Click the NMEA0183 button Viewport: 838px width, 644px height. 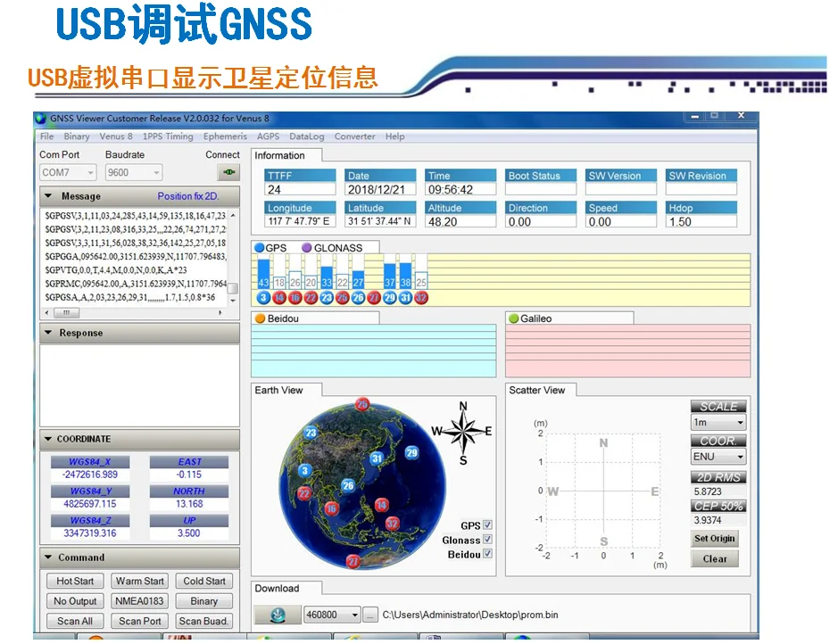[x=139, y=601]
